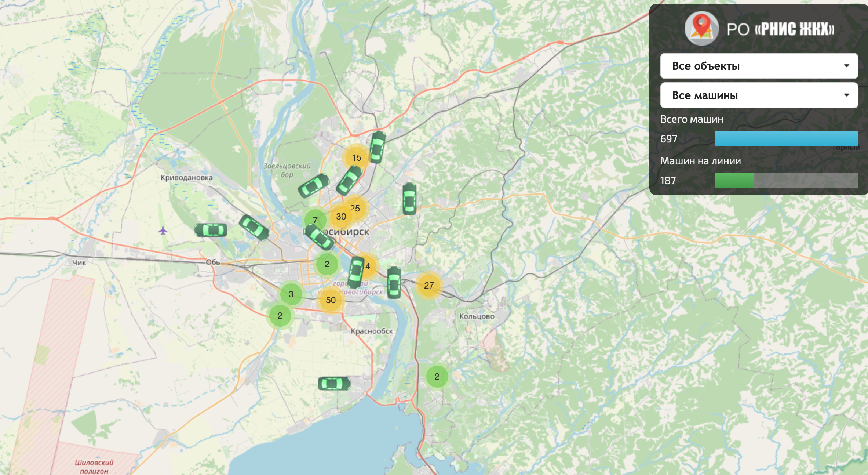Click the 'Всего машин' label
868x475 pixels.
tap(692, 119)
